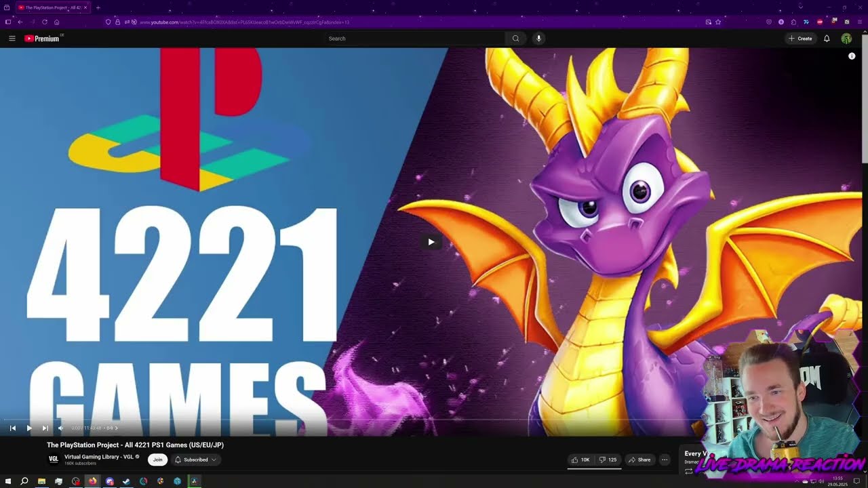The width and height of the screenshot is (868, 488).
Task: Open a new browser tab
Action: (x=98, y=7)
